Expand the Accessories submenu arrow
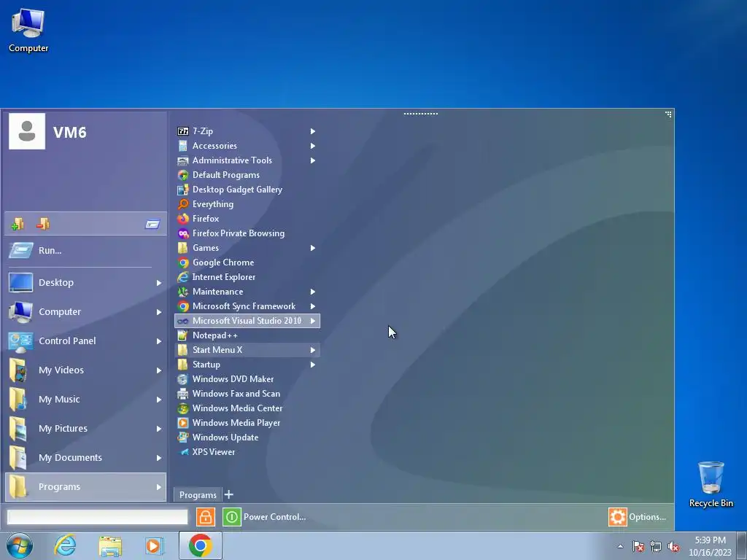 tap(313, 146)
